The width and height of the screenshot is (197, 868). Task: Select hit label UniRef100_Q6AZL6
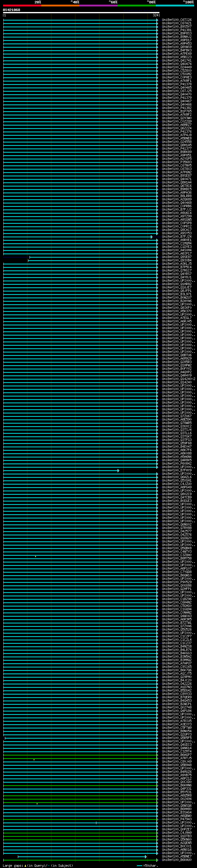point(176,478)
